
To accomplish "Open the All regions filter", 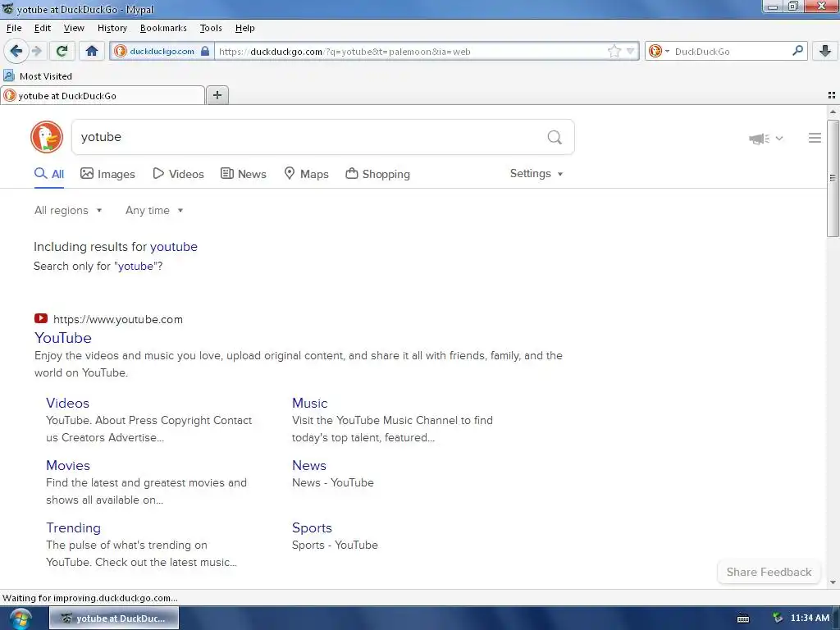I will point(68,211).
